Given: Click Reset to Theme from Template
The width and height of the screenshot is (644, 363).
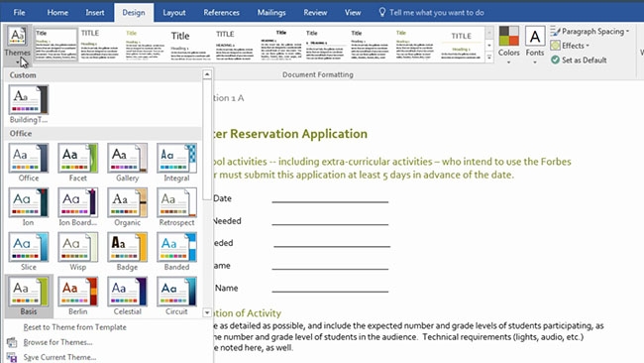Looking at the screenshot, I should (x=74, y=327).
